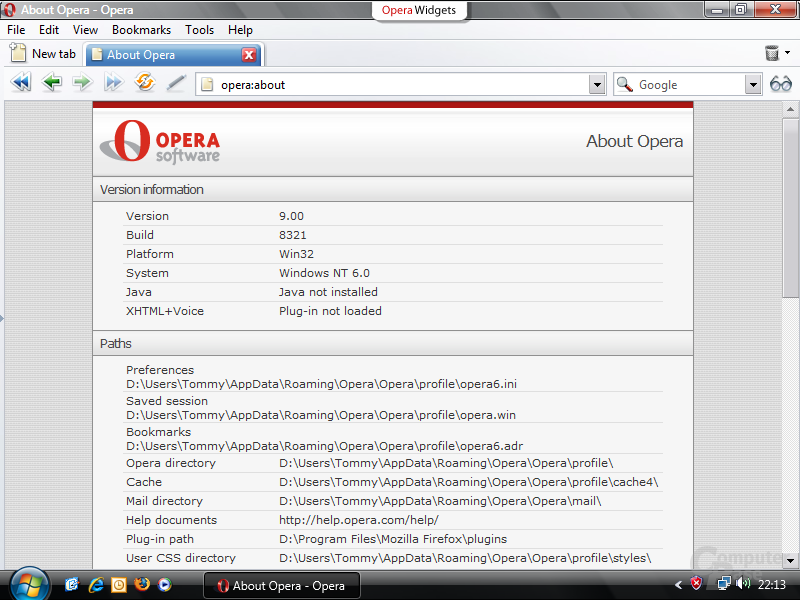Screen dimensions: 800x600
Task: Open the Google search engine dropdown
Action: [753, 84]
